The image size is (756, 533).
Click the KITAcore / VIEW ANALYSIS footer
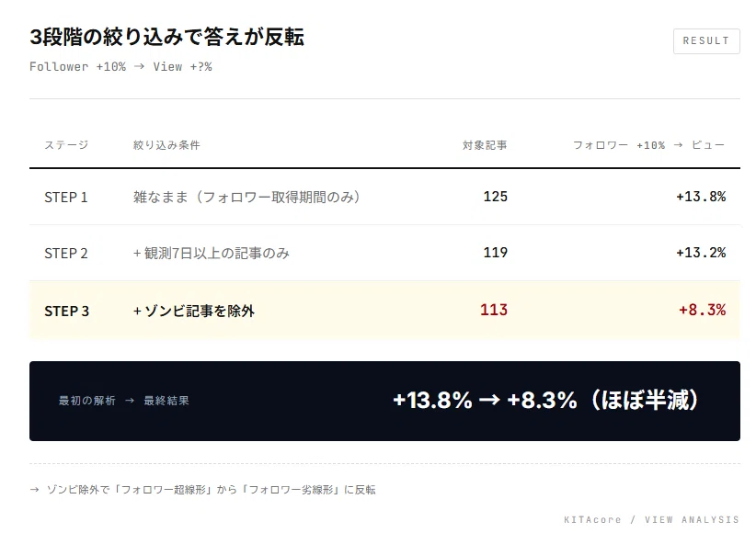(x=651, y=519)
